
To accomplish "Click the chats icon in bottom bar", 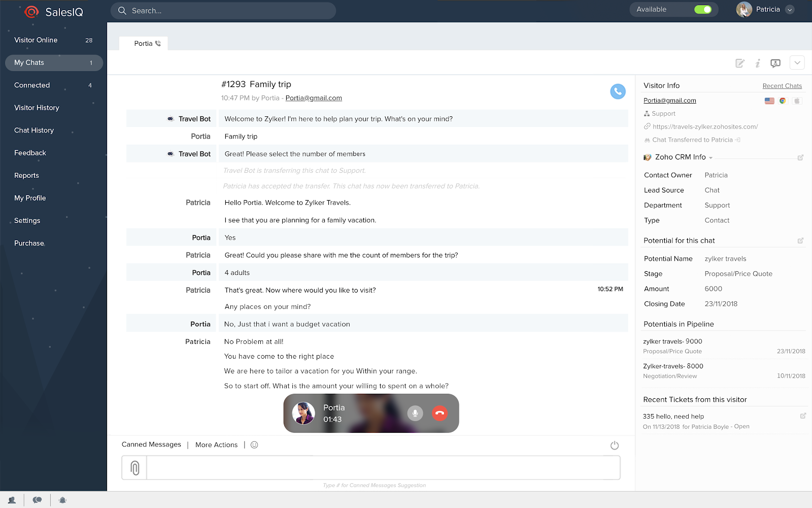I will click(37, 500).
